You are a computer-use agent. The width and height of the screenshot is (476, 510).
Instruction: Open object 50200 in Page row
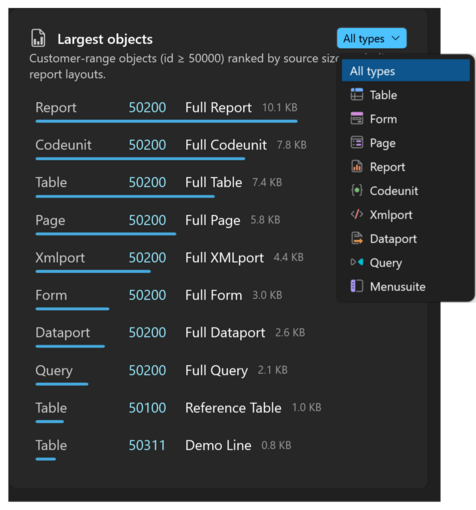pos(147,220)
